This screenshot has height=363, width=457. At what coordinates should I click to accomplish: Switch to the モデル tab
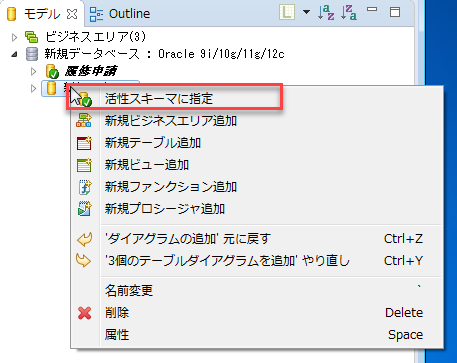click(x=41, y=14)
